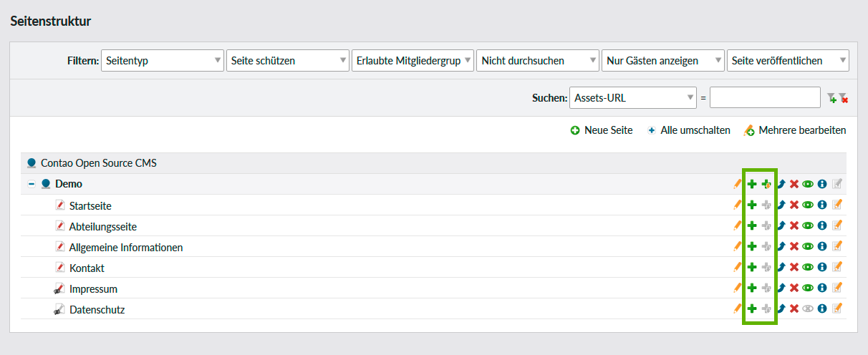
Task: Edit articles of the Datenschutz page
Action: tap(836, 309)
